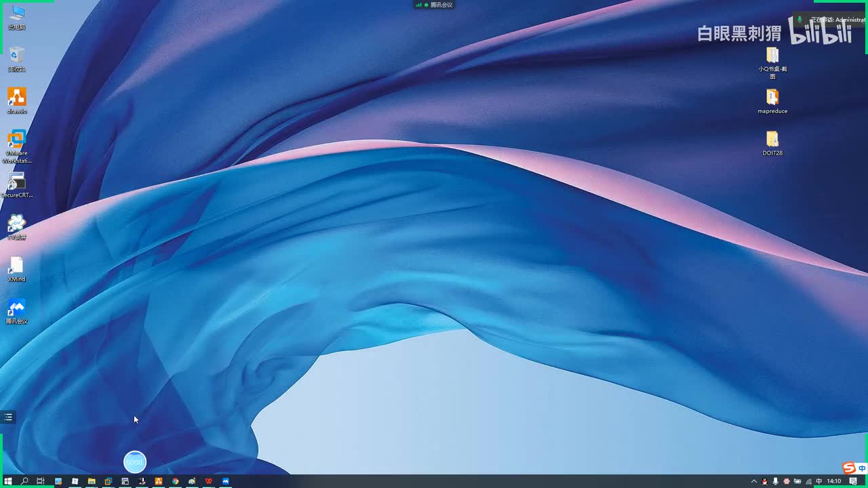The width and height of the screenshot is (868, 488).
Task: Select the SecureCRT desktop shortcut
Action: (x=16, y=186)
